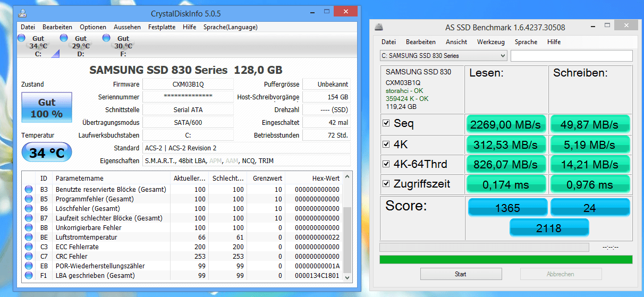Screen dimensions: 644x297
Task: Open Sprache menu in AS SSD Benchmark
Action: coord(526,42)
